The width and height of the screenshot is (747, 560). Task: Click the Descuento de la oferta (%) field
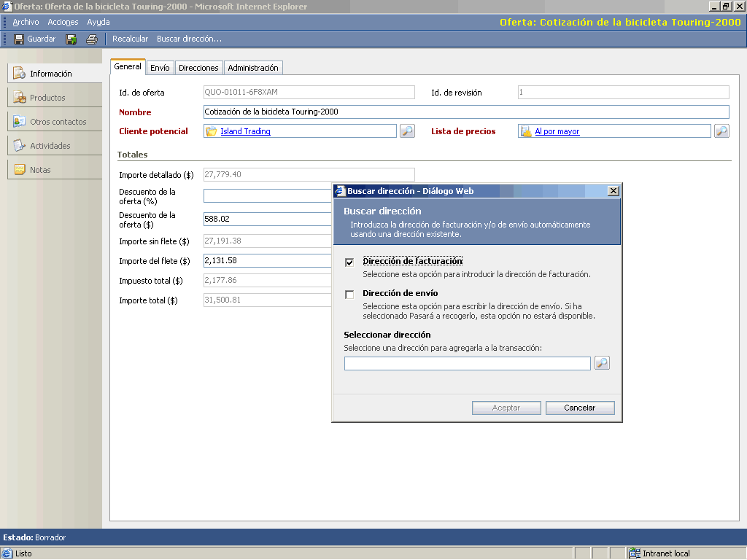coord(268,195)
